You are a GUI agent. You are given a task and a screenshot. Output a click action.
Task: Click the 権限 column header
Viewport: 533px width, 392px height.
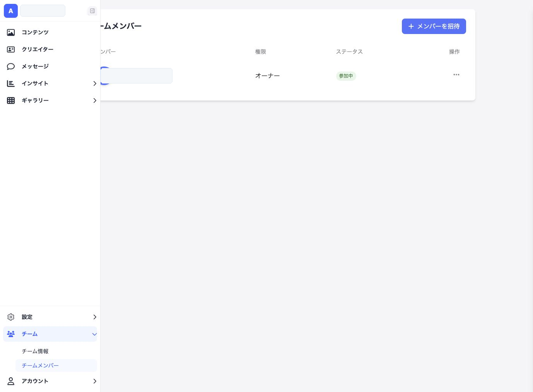261,52
